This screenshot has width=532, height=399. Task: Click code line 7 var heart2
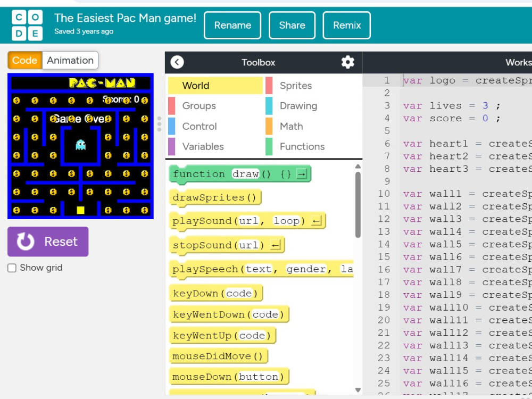tap(467, 156)
